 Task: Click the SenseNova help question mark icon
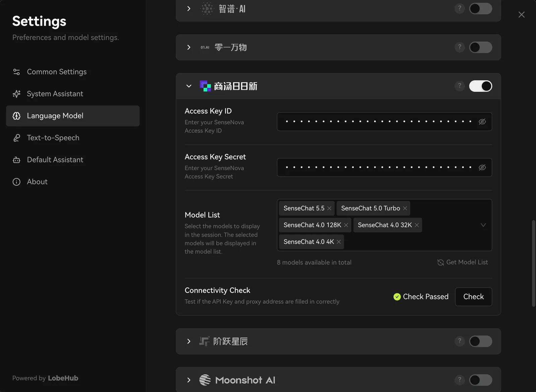click(x=459, y=86)
